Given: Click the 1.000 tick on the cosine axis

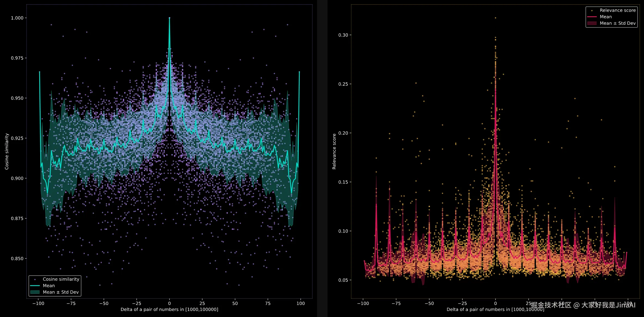Looking at the screenshot, I should point(17,18).
